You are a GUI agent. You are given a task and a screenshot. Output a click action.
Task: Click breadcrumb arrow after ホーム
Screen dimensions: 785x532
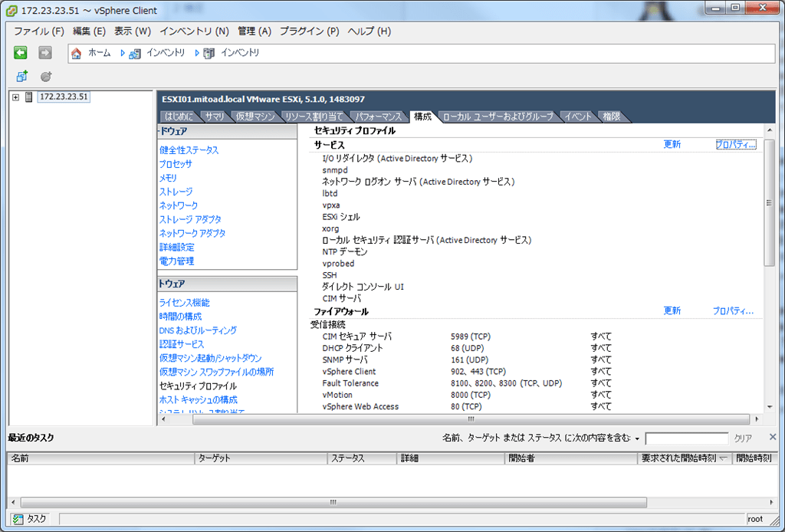click(x=122, y=53)
